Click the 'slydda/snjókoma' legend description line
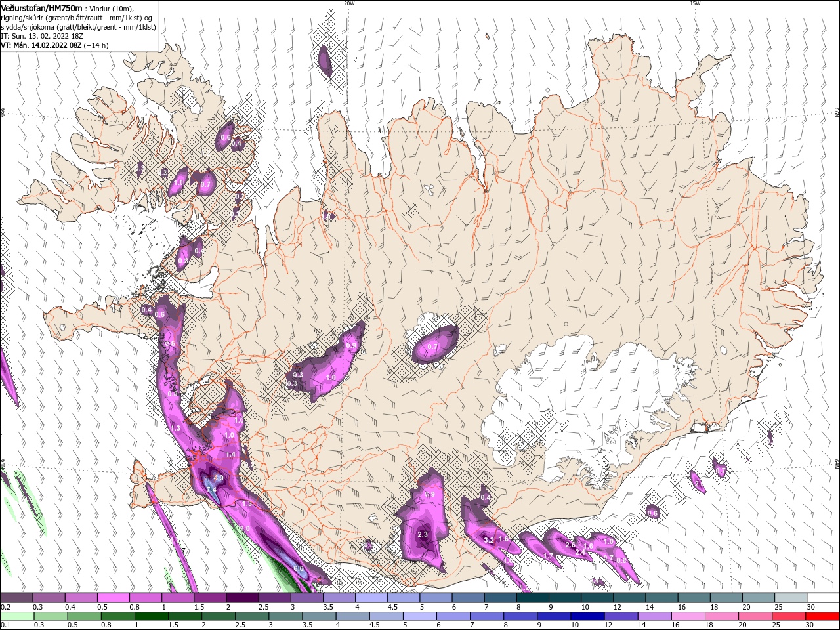840x630 pixels. point(78,27)
